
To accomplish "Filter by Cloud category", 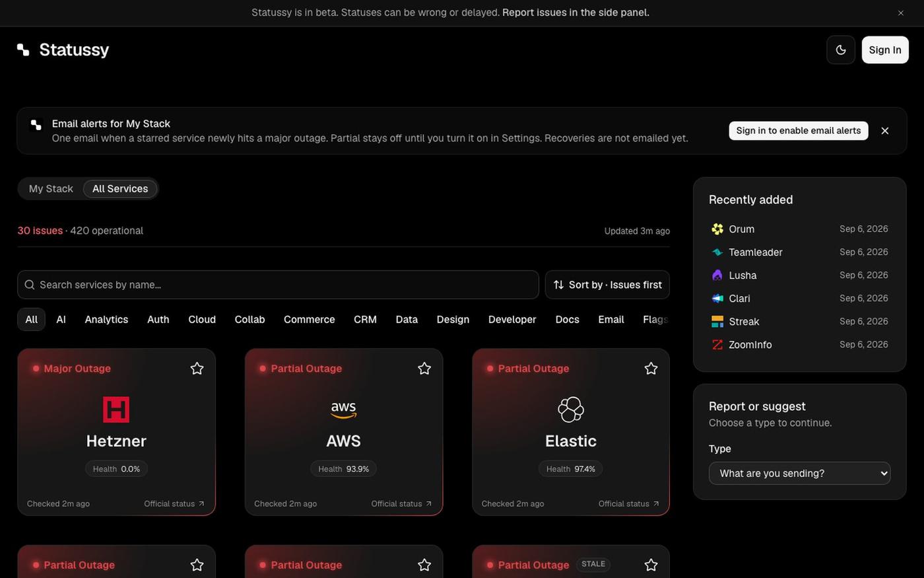I will (202, 319).
